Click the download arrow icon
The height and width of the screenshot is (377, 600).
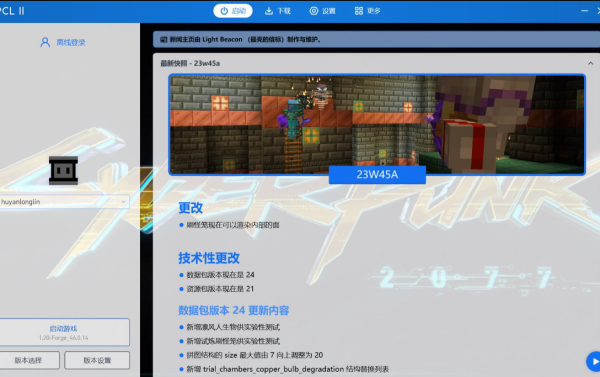pos(269,11)
